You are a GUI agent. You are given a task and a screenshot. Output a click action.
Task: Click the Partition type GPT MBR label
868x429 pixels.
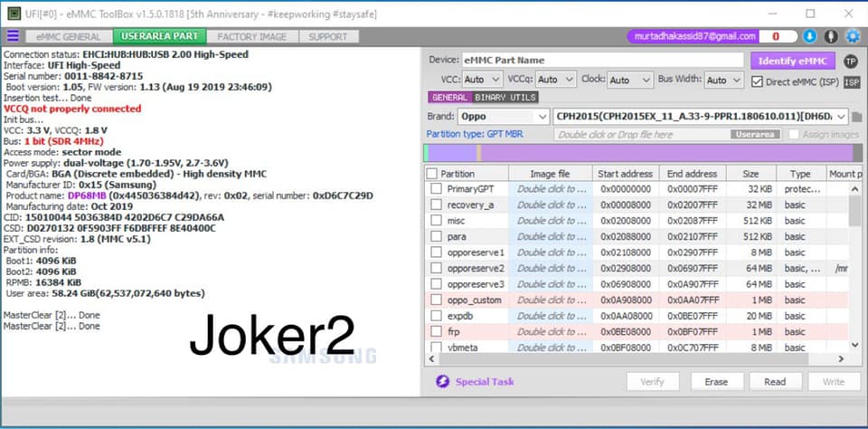click(475, 134)
